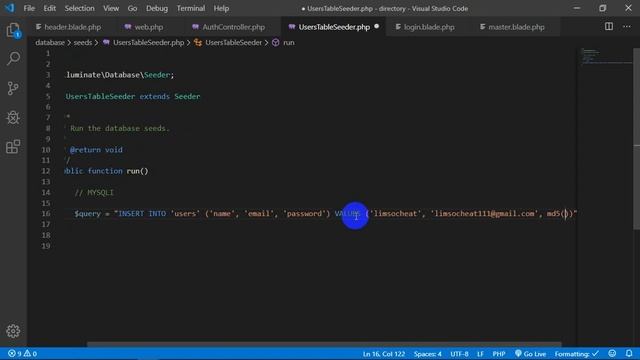Open the Edit menu
Viewport: 640px width, 360px height.
(x=49, y=8)
